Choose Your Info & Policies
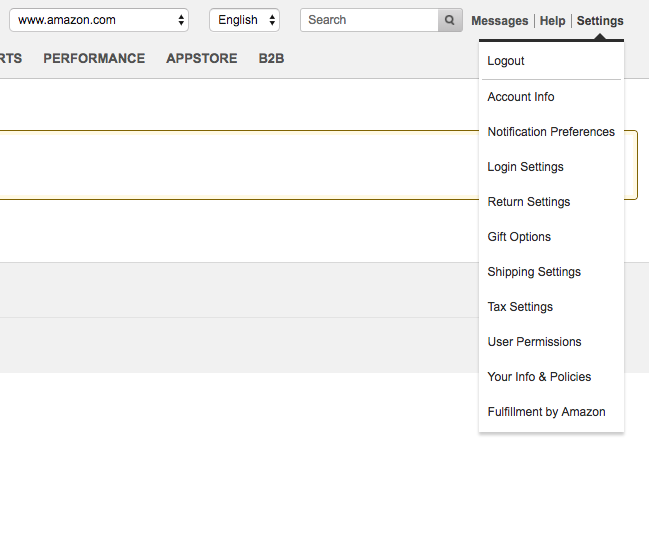Image resolution: width=649 pixels, height=548 pixels. pyautogui.click(x=539, y=377)
